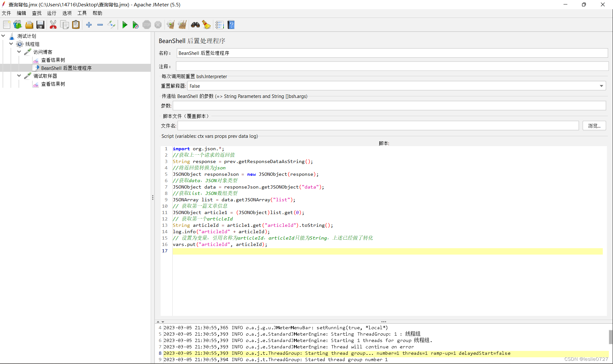This screenshot has width=613, height=364.
Task: Collapse the 调试取样器 tree node
Action: pyautogui.click(x=19, y=76)
